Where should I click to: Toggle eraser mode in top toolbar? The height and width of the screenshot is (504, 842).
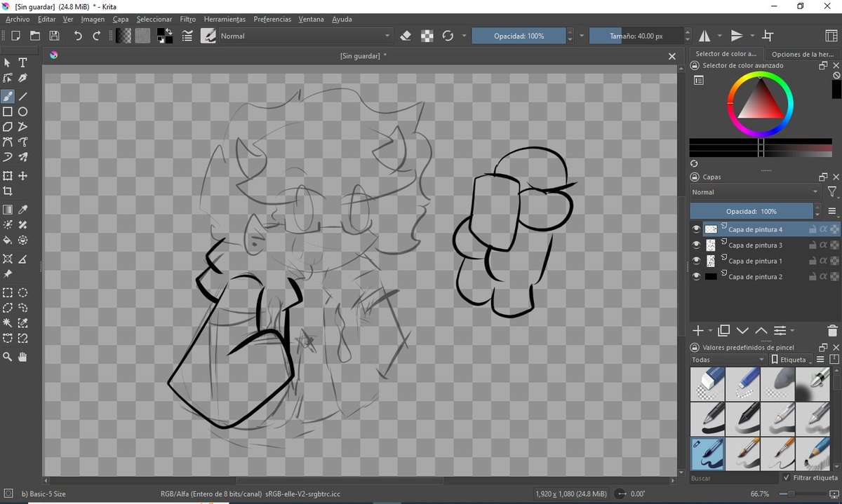click(x=406, y=36)
